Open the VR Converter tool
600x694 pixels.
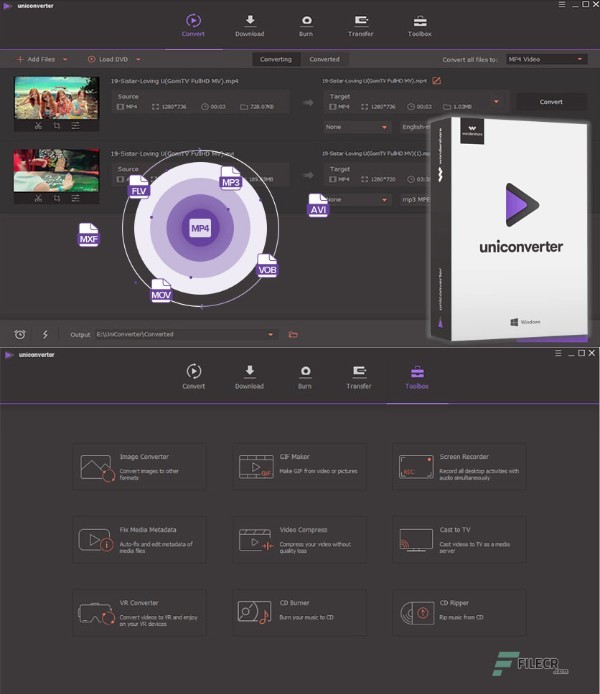[x=139, y=613]
